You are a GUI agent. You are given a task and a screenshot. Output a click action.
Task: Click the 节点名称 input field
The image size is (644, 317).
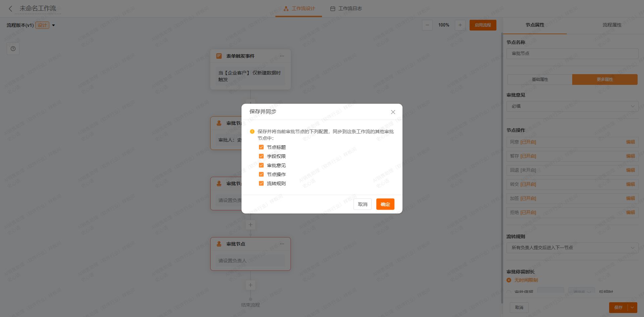click(x=572, y=54)
